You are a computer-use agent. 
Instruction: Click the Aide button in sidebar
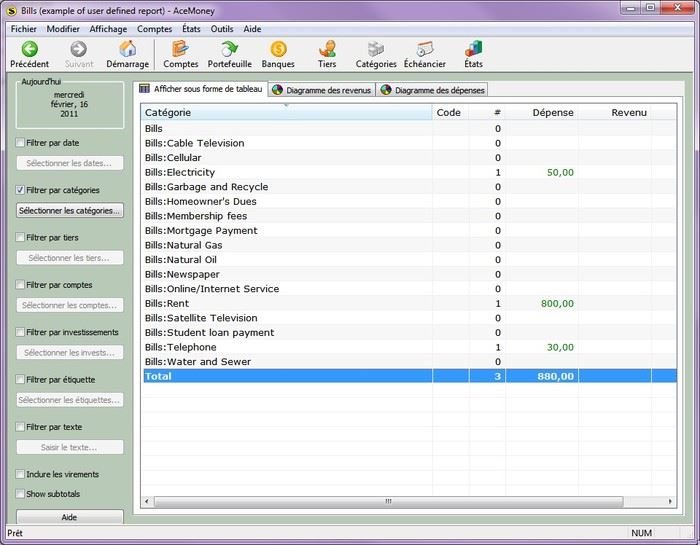[70, 517]
